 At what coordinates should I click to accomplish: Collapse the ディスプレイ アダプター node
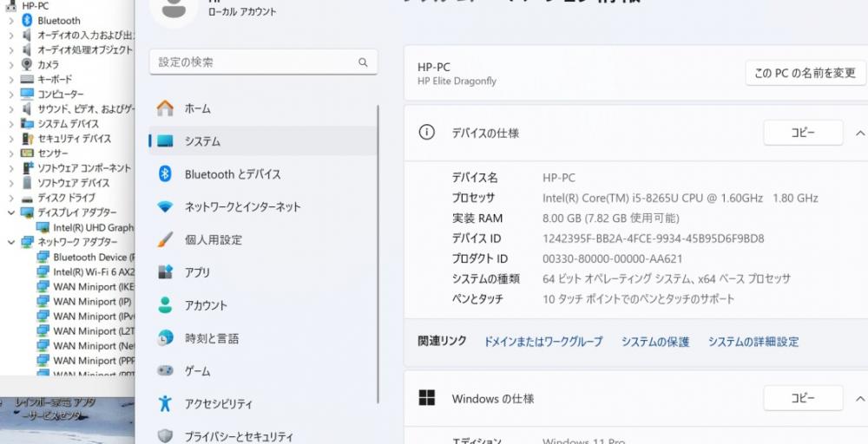(11, 212)
